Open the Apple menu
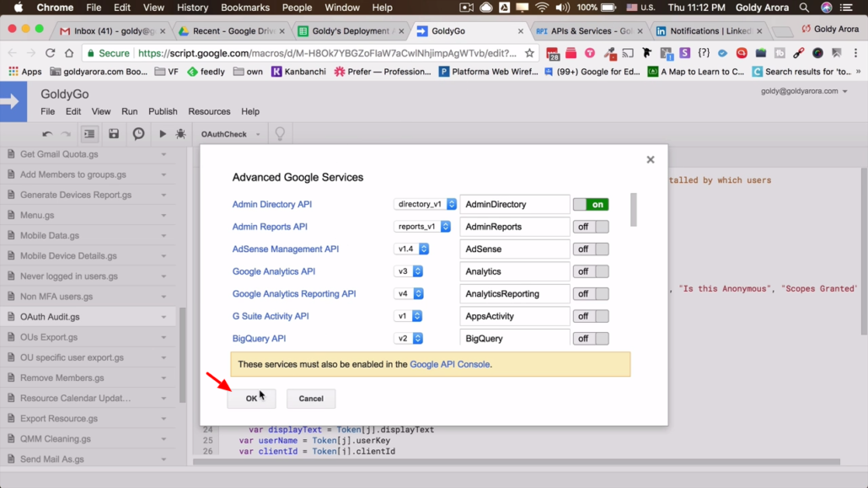This screenshot has height=488, width=868. 19,8
